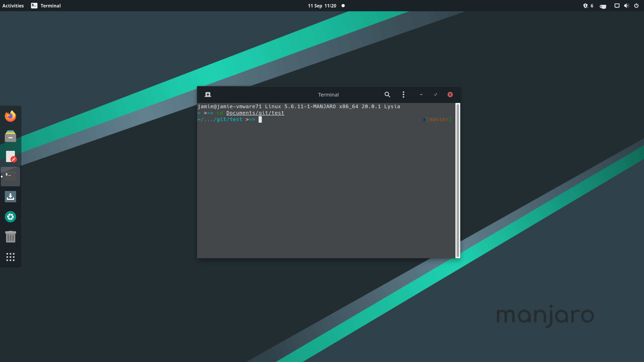Launch Firefox from the dock

tap(10, 116)
